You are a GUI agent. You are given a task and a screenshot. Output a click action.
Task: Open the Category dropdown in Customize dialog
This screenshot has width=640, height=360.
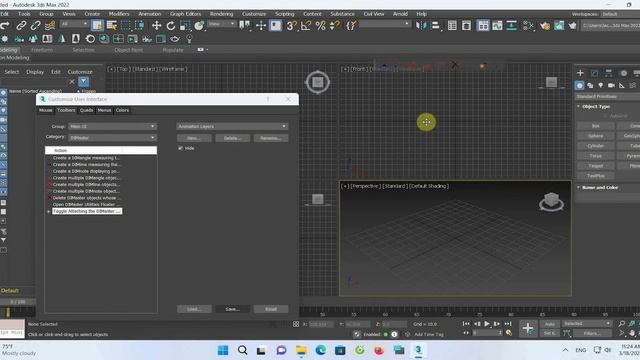(112, 138)
